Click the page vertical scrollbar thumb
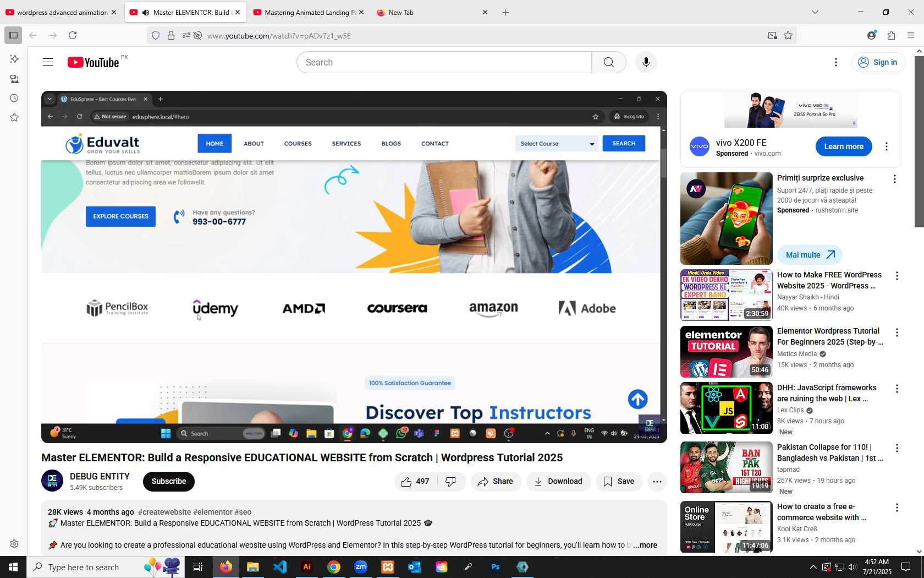The image size is (924, 578). (x=919, y=141)
